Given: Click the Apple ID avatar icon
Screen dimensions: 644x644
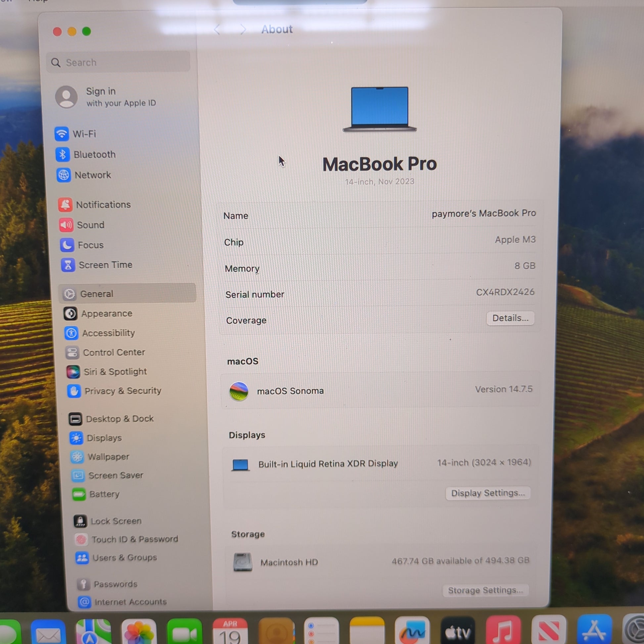Looking at the screenshot, I should click(66, 97).
